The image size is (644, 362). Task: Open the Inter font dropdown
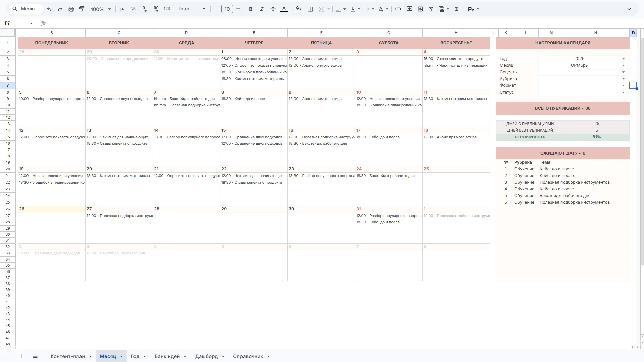point(192,9)
